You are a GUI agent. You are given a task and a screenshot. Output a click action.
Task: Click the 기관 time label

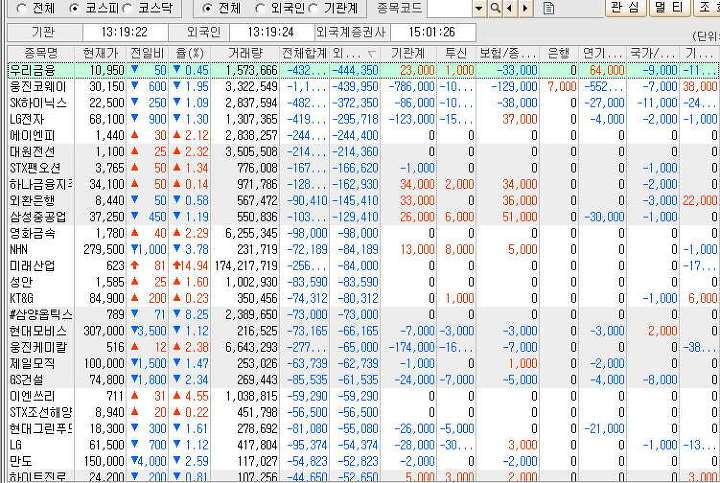43,32
